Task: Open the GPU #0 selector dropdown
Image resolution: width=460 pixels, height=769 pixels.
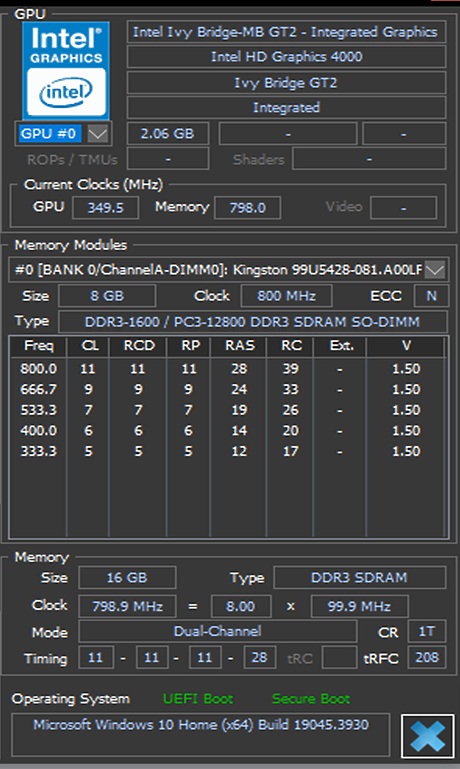Action: coord(98,133)
